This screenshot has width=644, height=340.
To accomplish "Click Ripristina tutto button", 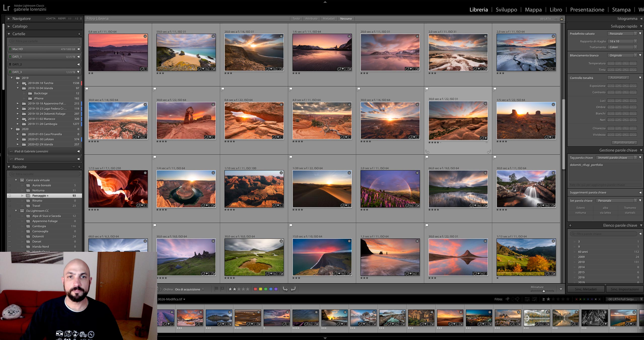I will [x=624, y=142].
